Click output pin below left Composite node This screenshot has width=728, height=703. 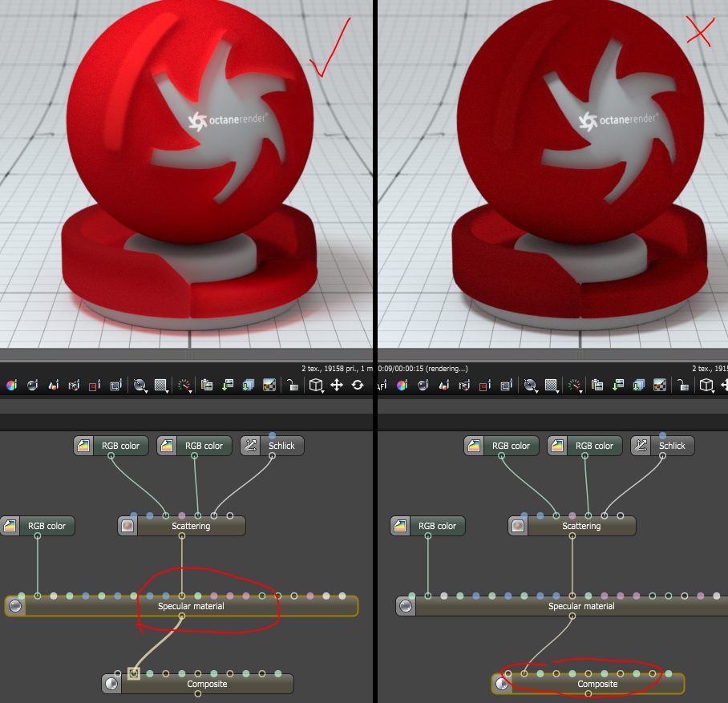(x=198, y=693)
